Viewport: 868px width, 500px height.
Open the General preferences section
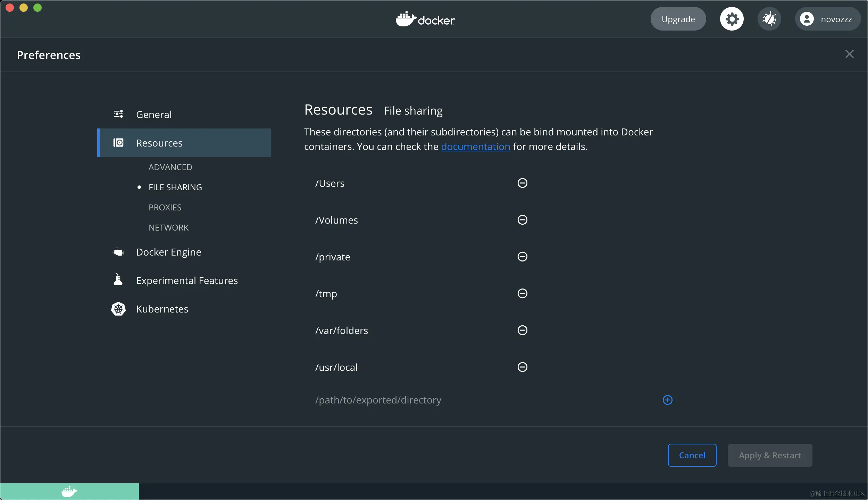154,115
